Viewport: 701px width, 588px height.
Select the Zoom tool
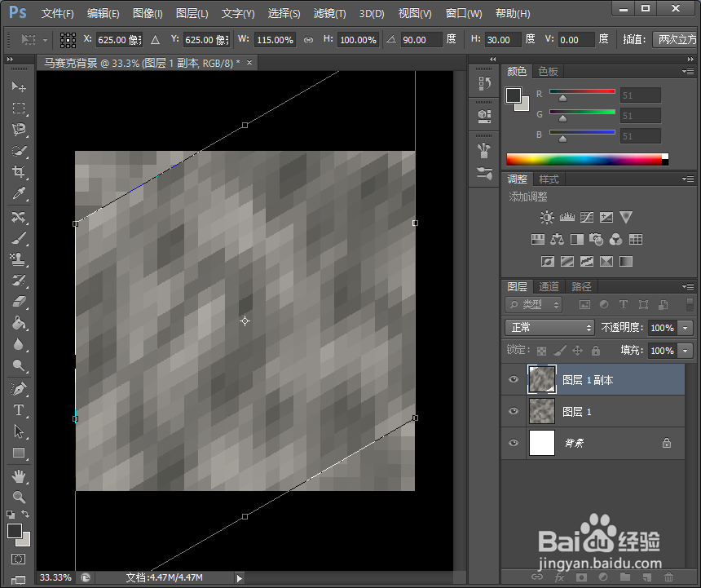[x=19, y=497]
